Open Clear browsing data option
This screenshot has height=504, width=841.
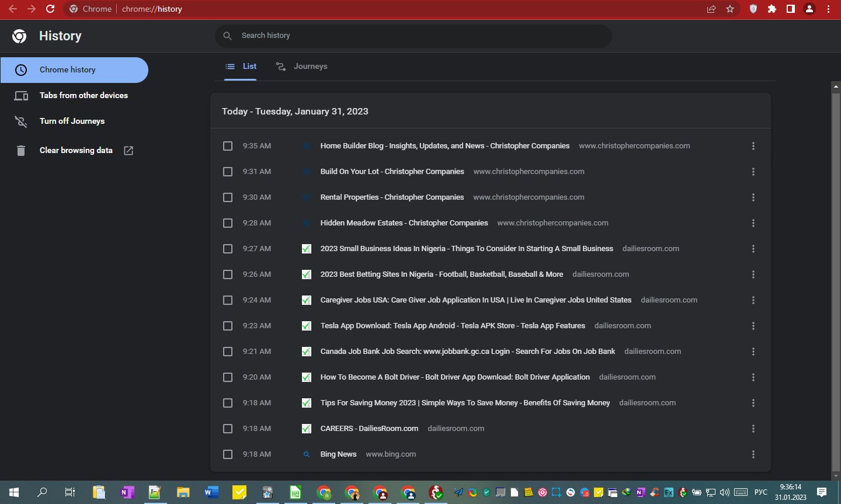[74, 151]
